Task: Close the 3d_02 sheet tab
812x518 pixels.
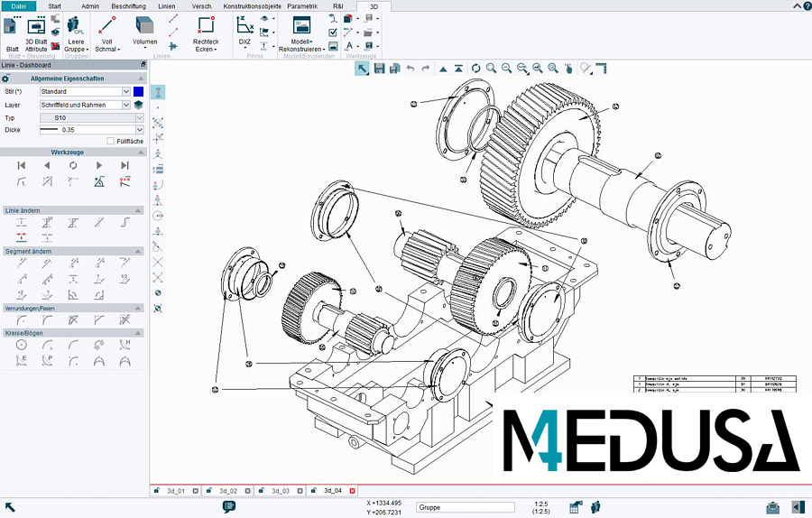Action: (247, 491)
